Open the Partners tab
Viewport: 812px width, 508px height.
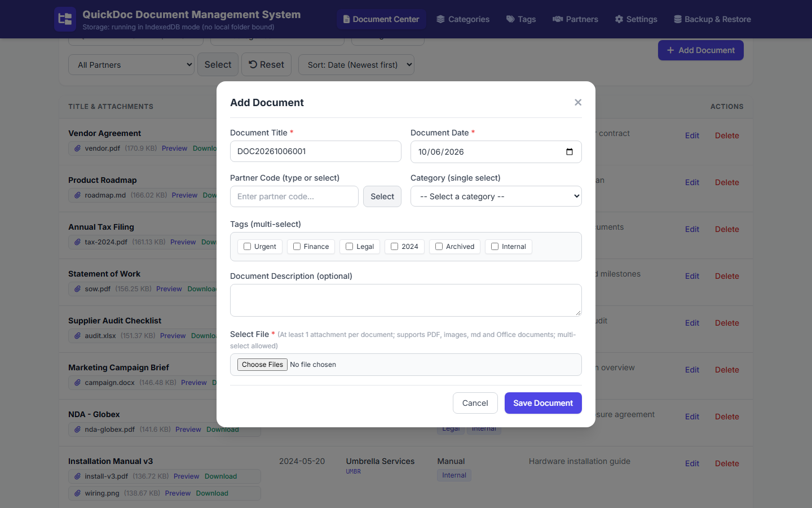pos(575,19)
